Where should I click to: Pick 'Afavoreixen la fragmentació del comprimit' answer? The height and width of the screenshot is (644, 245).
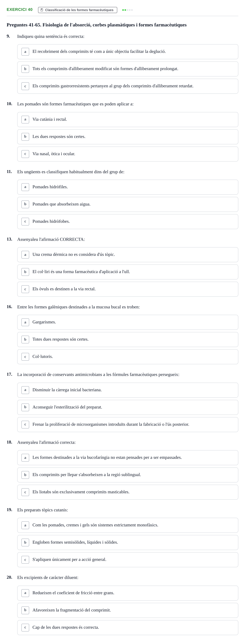(128, 610)
